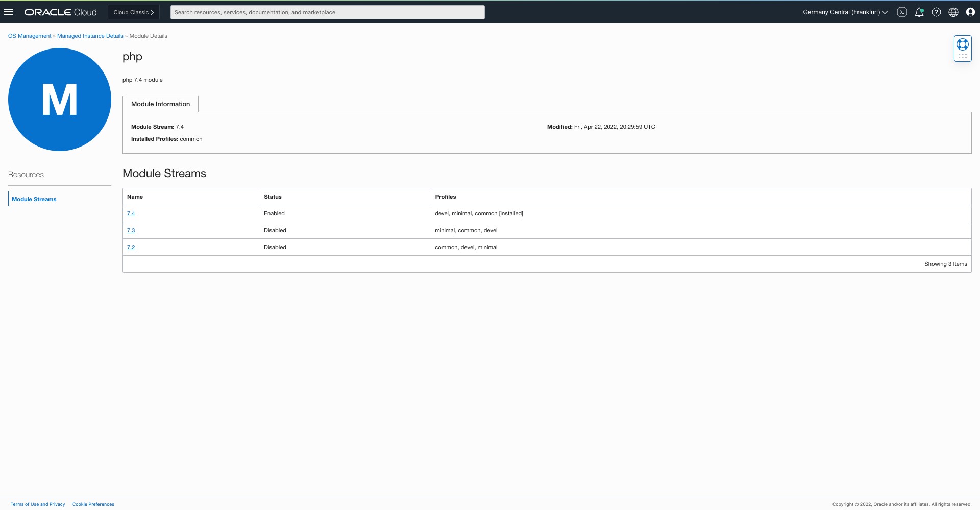Click the floating support lifebuoy widget
Screen dimensions: 980x510
(x=962, y=44)
